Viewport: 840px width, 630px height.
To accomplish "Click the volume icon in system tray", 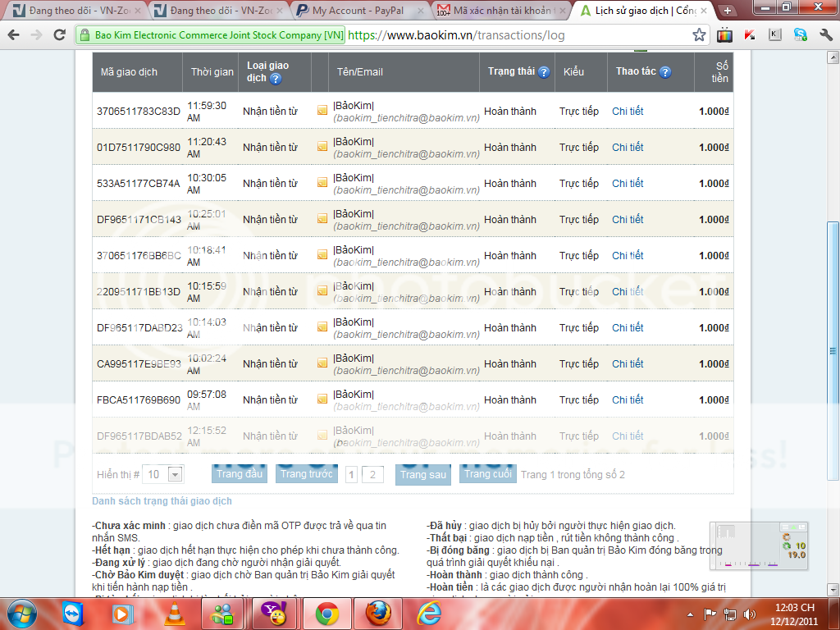I will point(750,614).
